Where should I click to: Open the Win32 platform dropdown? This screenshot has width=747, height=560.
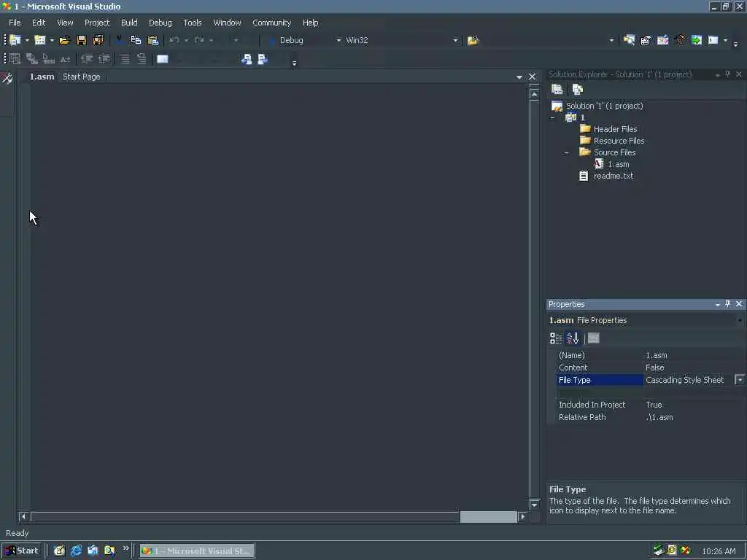(x=455, y=41)
